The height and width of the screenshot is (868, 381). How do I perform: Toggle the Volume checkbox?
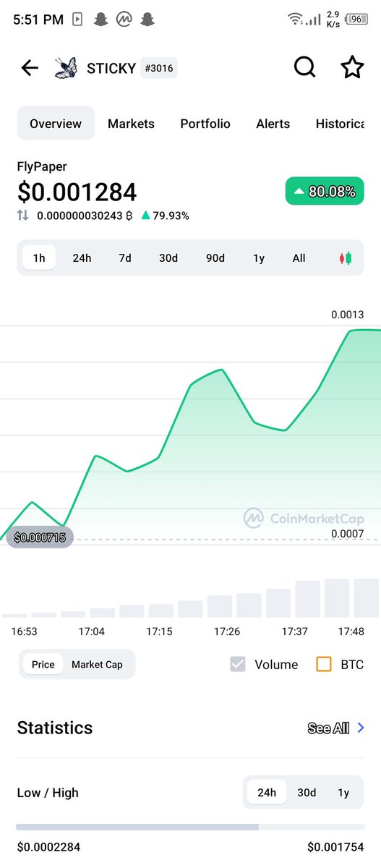[x=238, y=664]
